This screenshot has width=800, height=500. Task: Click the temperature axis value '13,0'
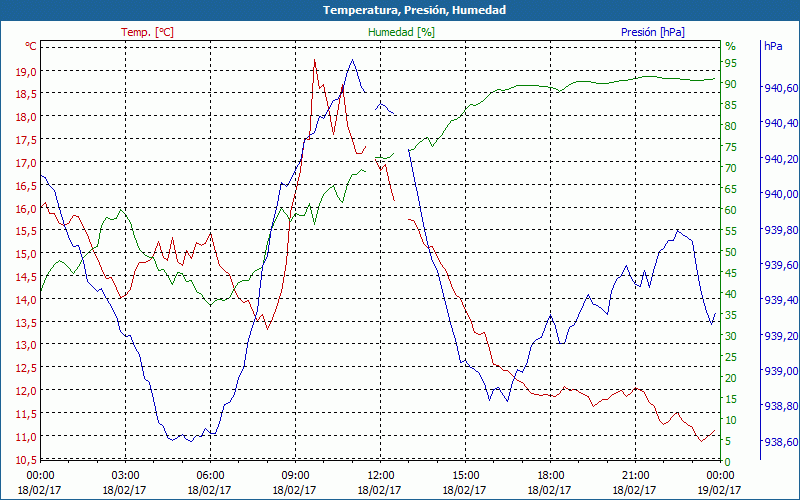[27, 345]
